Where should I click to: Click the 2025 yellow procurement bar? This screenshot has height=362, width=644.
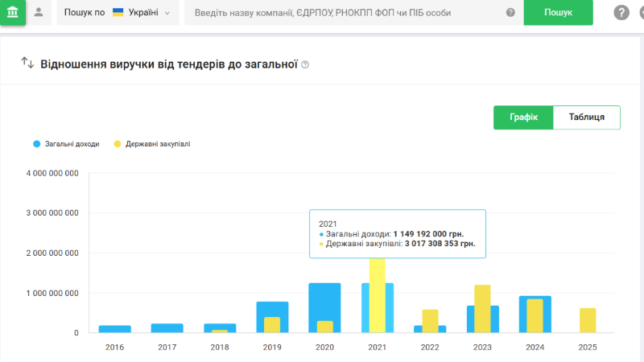[x=588, y=320]
